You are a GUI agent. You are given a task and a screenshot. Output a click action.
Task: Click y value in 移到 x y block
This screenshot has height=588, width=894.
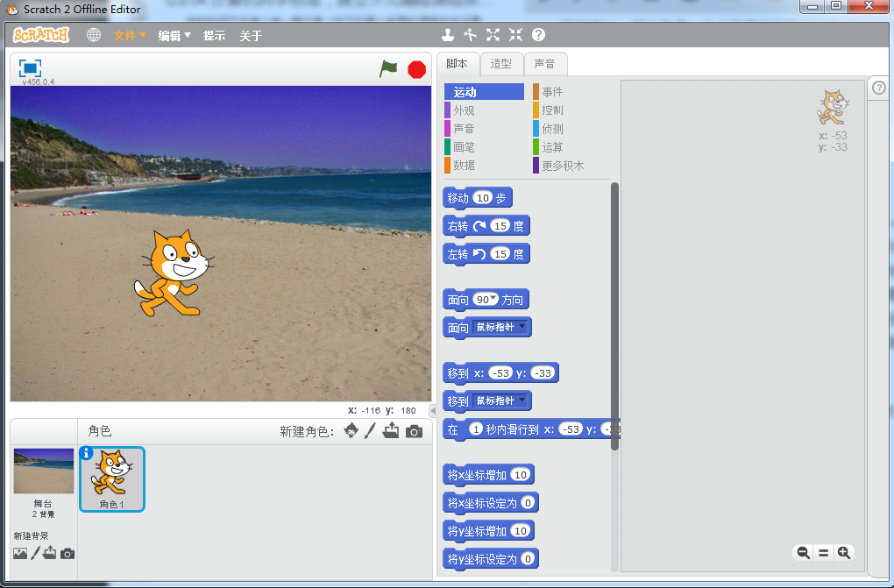(543, 373)
